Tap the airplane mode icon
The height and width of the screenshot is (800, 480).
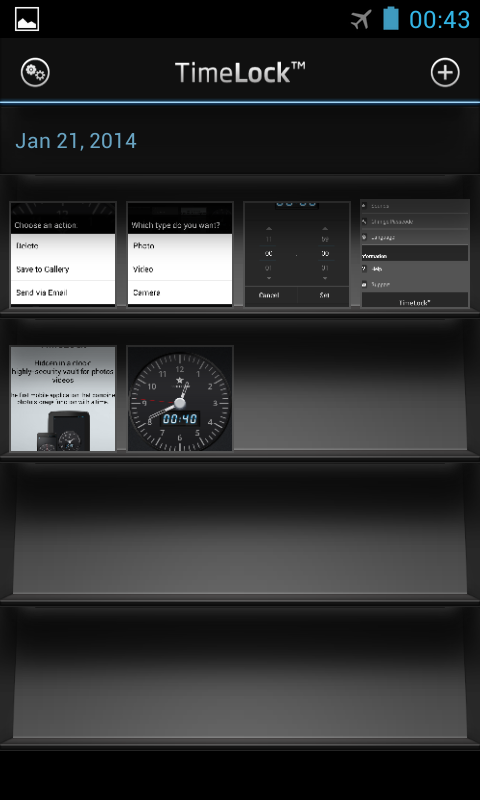pos(361,19)
